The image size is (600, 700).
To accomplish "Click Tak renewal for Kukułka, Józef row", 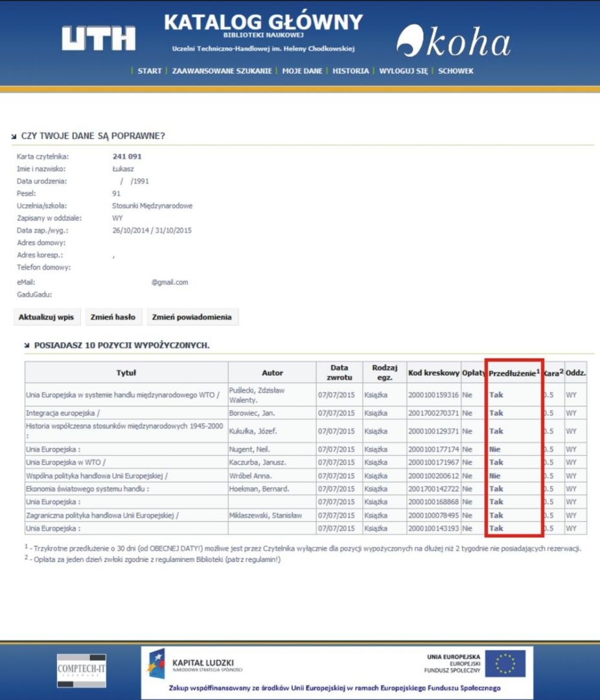I will [x=496, y=431].
